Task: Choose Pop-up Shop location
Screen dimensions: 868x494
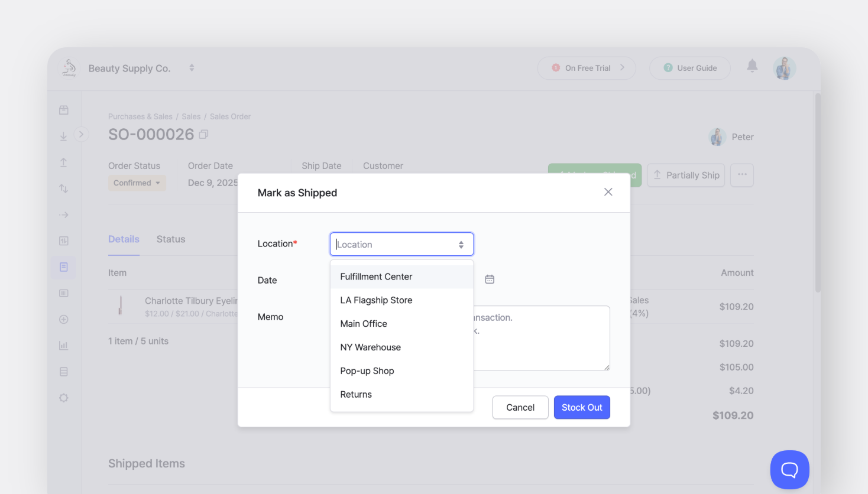Action: coord(367,371)
